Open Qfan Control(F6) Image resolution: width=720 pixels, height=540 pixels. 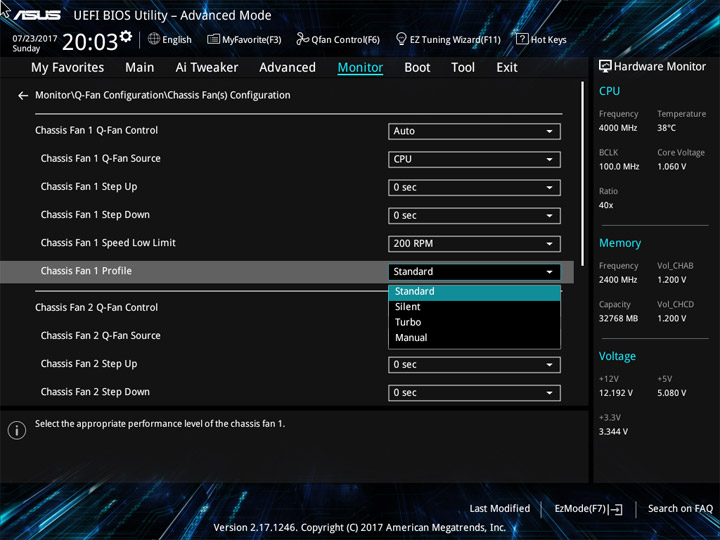338,39
